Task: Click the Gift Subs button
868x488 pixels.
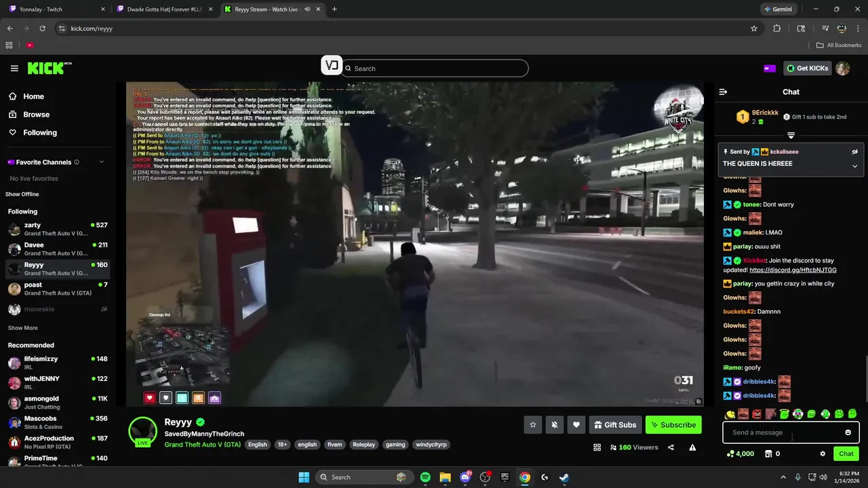Action: (615, 425)
